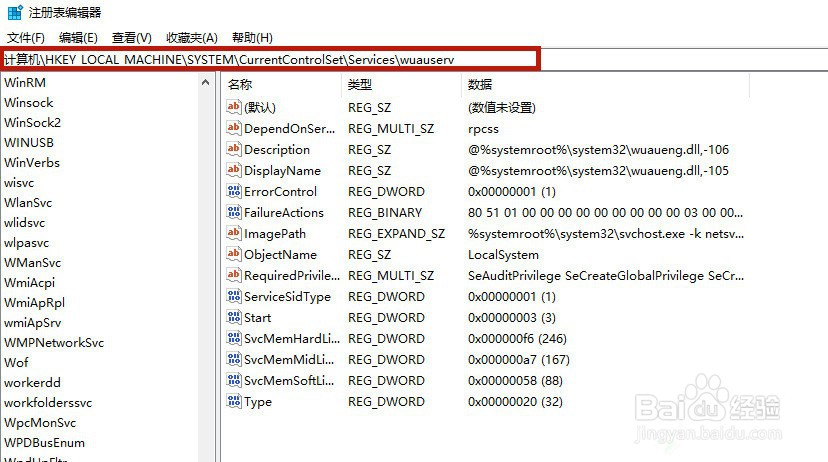Click the 0x00000003 (3) data cell
The height and width of the screenshot is (462, 828).
click(512, 318)
